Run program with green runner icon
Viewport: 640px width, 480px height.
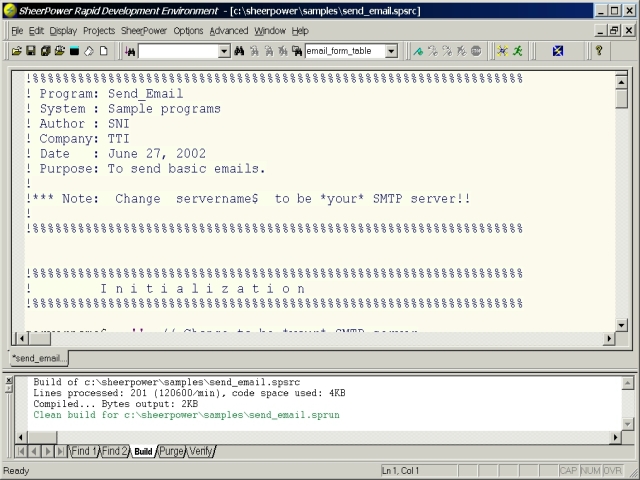518,51
